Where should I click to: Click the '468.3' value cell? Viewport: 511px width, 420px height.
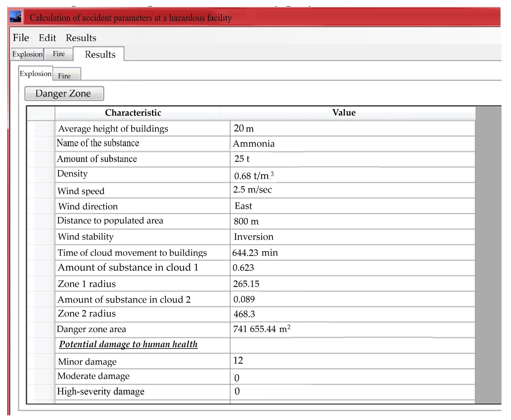click(x=352, y=315)
